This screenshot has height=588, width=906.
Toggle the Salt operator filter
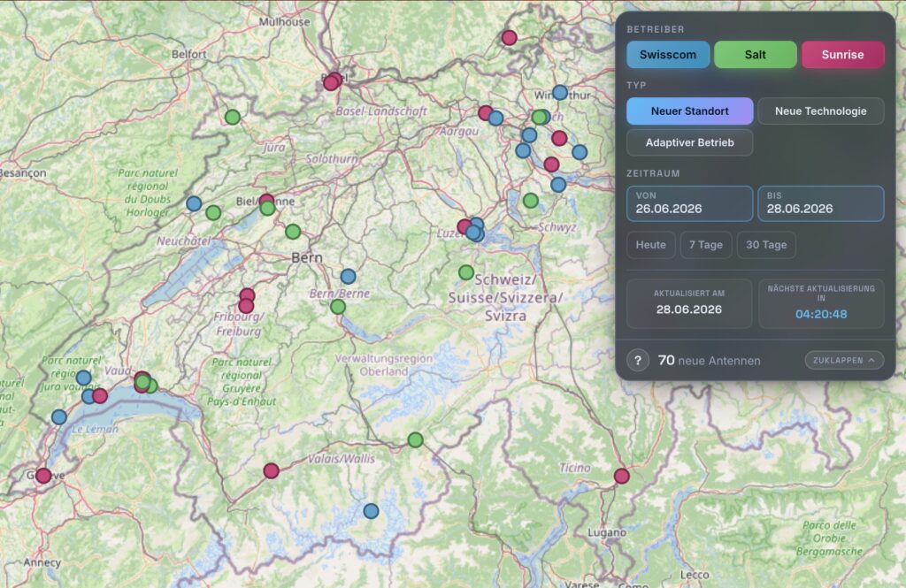[x=755, y=55]
